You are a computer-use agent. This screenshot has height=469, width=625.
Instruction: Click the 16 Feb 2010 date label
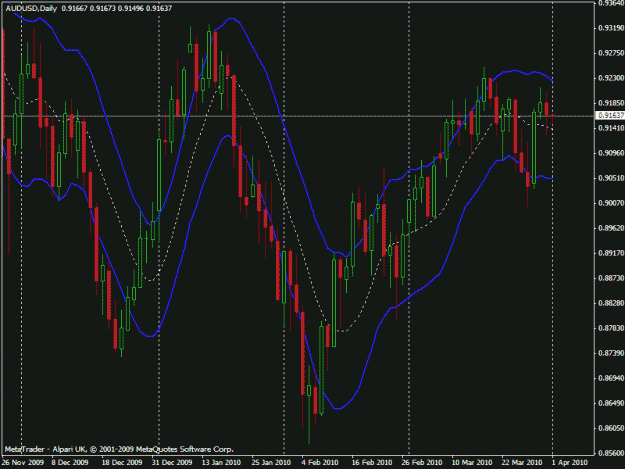[372, 463]
